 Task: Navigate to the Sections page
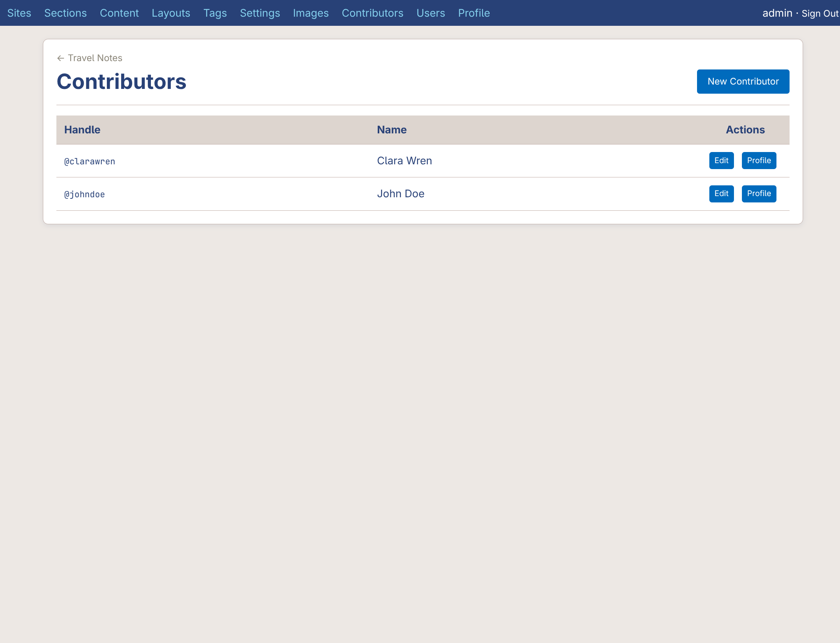pos(66,13)
